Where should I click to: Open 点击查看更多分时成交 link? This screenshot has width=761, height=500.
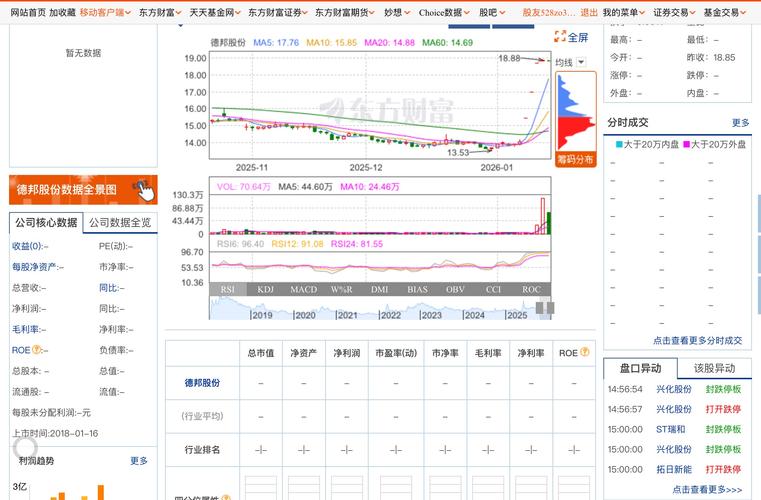click(x=697, y=341)
